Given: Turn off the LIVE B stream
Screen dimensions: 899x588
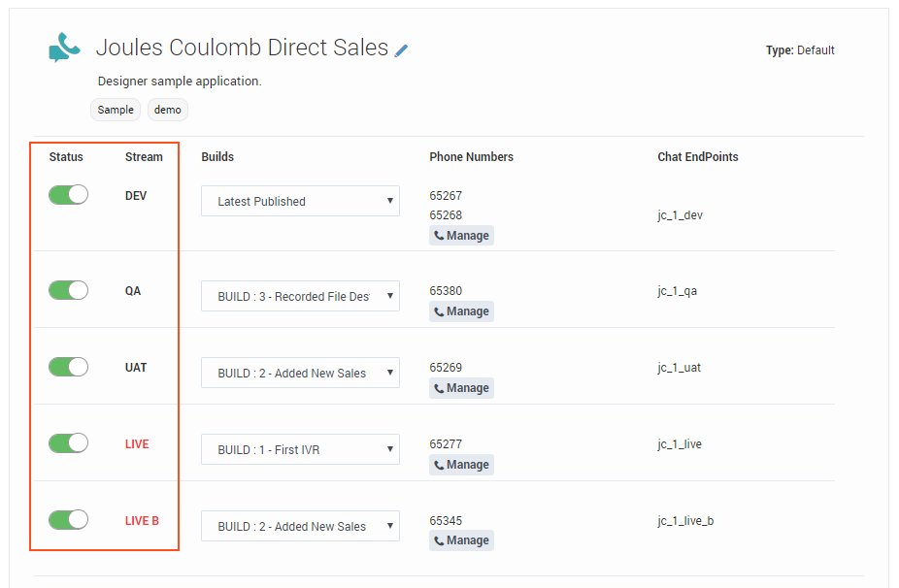Looking at the screenshot, I should click(68, 519).
